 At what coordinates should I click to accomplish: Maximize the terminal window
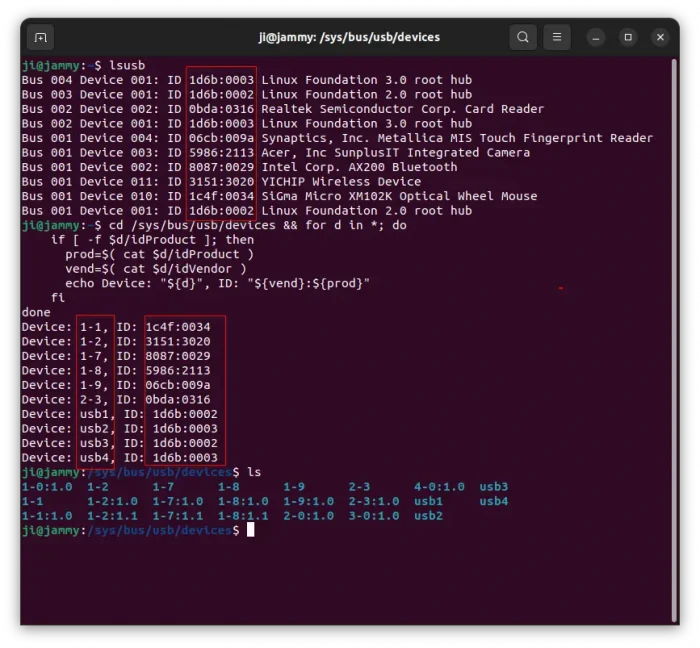click(x=628, y=38)
